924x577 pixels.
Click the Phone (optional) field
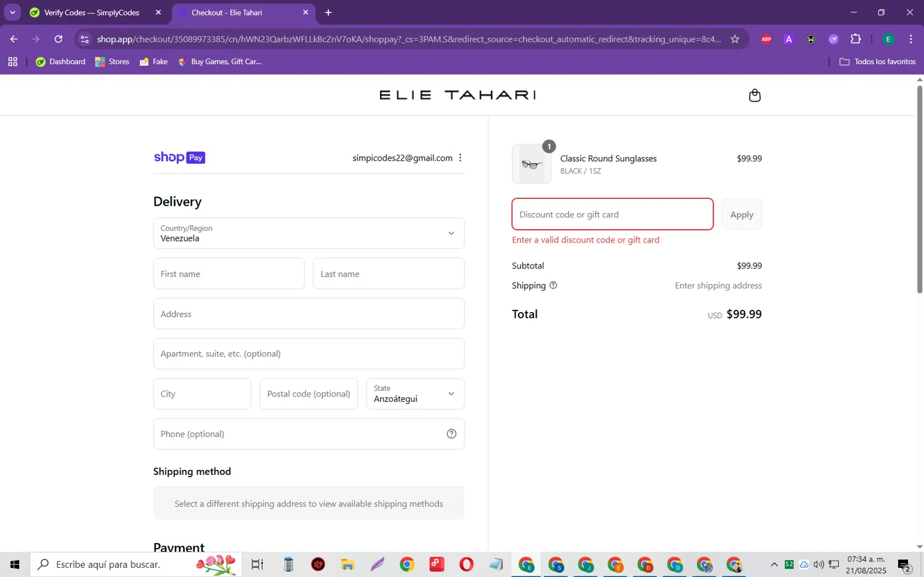pyautogui.click(x=309, y=434)
